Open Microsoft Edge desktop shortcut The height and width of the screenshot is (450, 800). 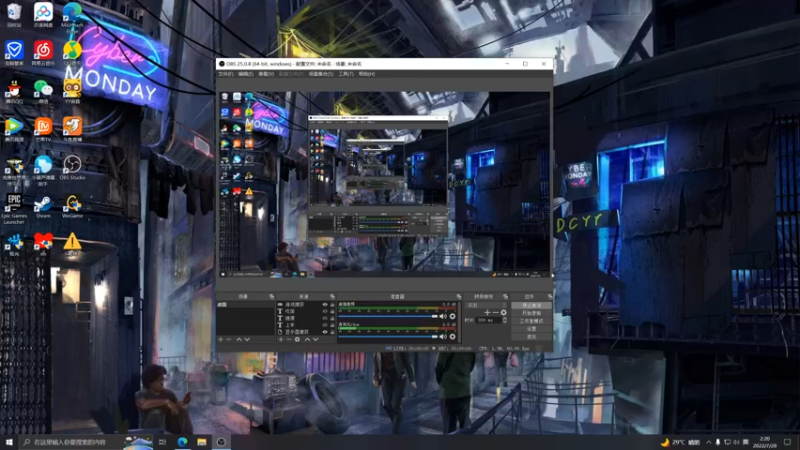tap(72, 18)
